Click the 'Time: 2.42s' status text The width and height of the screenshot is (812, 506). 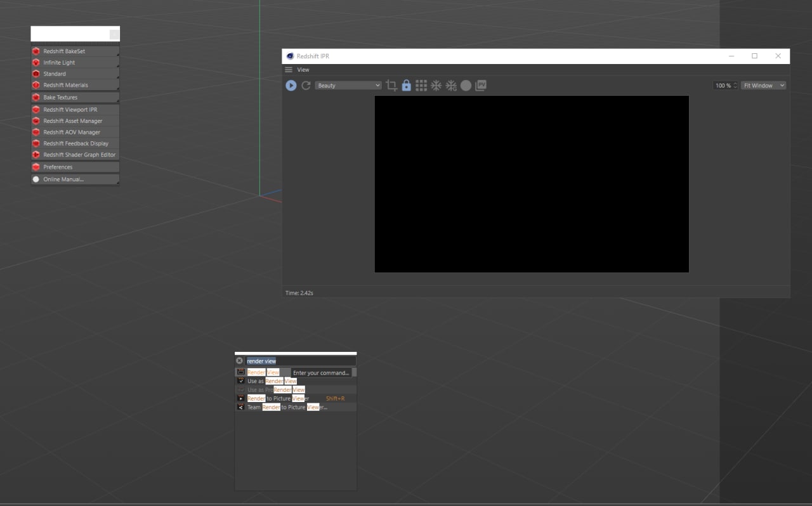[x=299, y=293]
